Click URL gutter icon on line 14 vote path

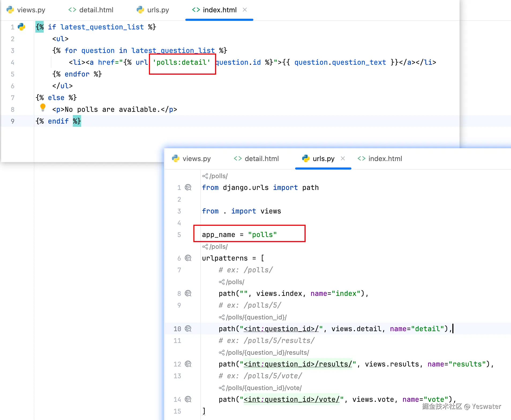pos(188,399)
